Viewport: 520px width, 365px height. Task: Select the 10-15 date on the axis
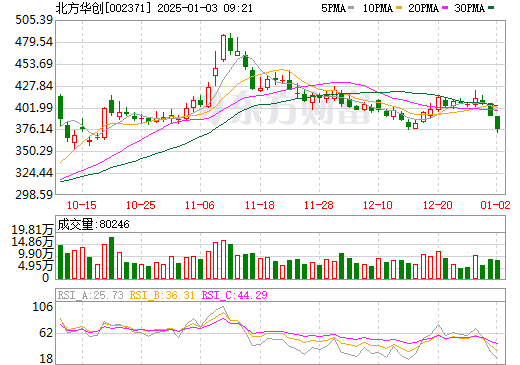click(x=82, y=205)
